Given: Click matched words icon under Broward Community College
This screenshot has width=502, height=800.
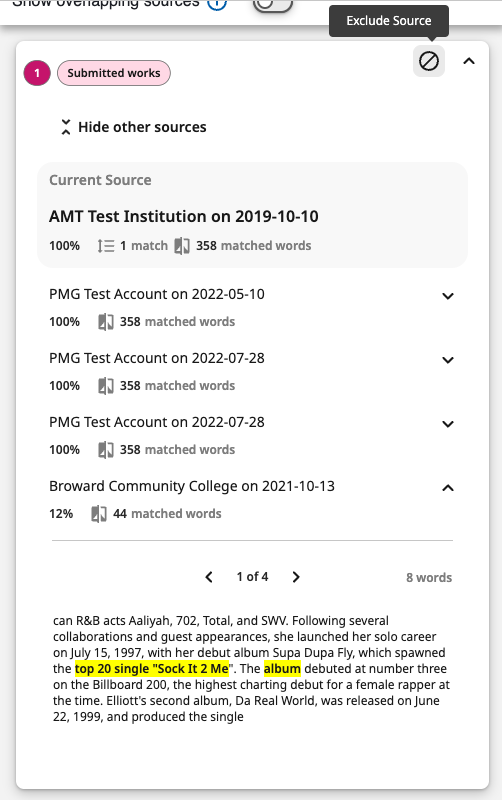Looking at the screenshot, I should click(99, 514).
